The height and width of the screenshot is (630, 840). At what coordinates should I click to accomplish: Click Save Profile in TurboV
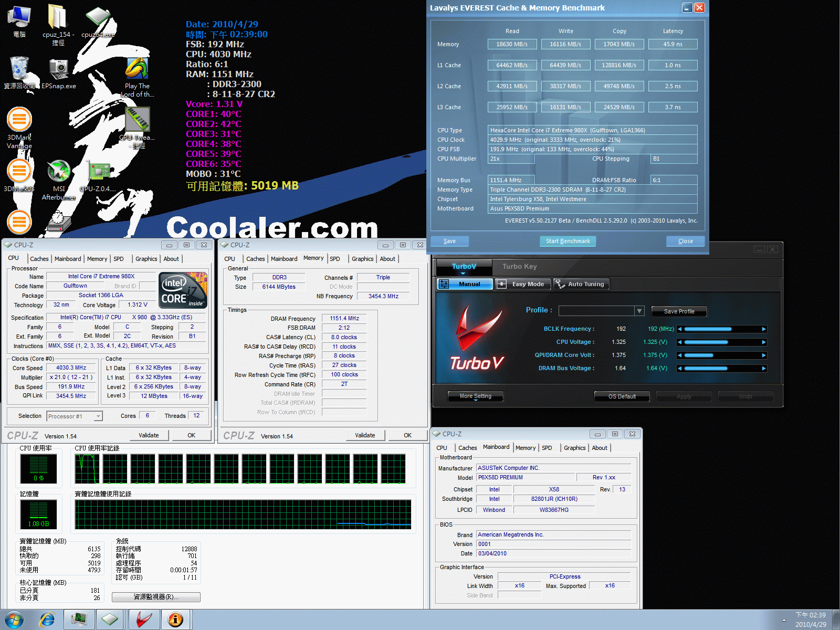coord(679,311)
